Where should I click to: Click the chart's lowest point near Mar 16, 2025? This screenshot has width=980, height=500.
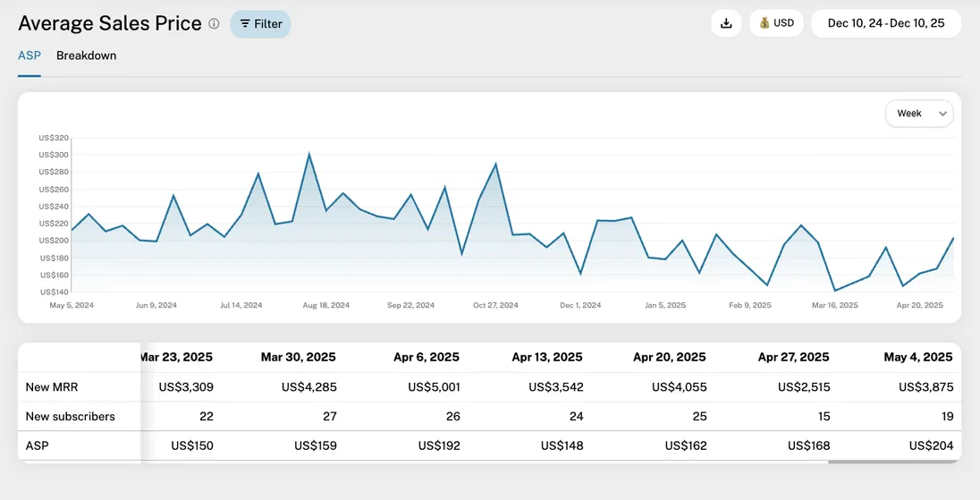(835, 290)
